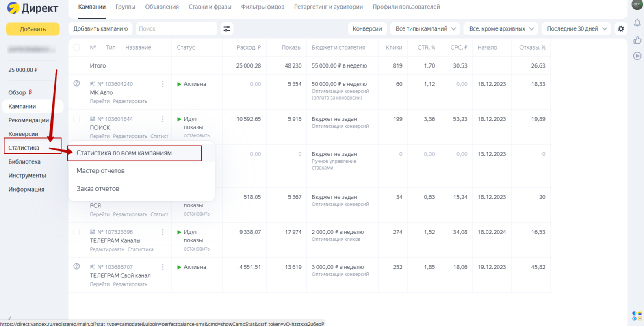644x327 pixels.
Task: Switch to the Группы tab
Action: [x=125, y=7]
